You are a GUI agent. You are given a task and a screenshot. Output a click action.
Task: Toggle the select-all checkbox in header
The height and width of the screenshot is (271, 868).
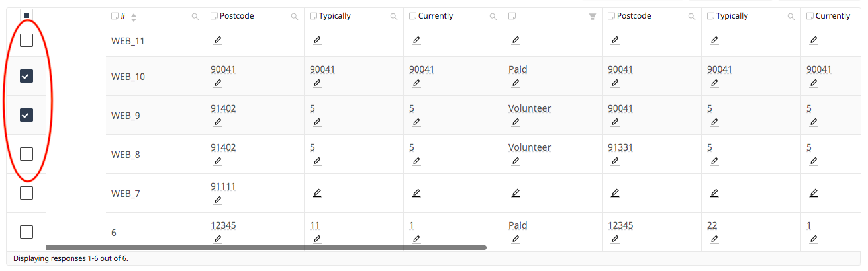[26, 15]
